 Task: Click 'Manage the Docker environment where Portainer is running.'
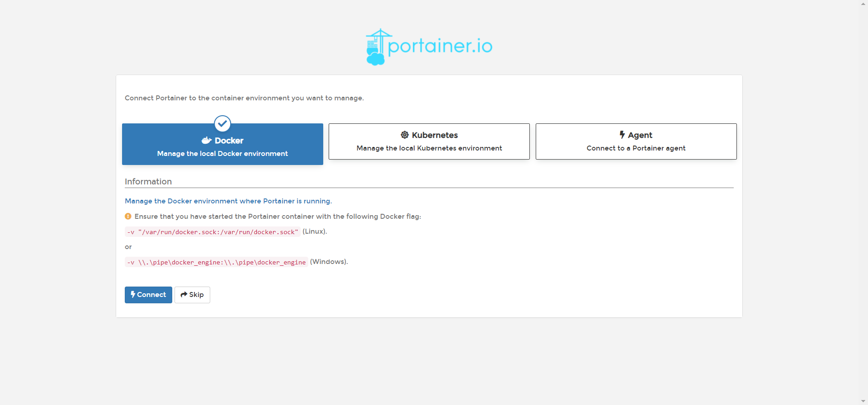228,201
